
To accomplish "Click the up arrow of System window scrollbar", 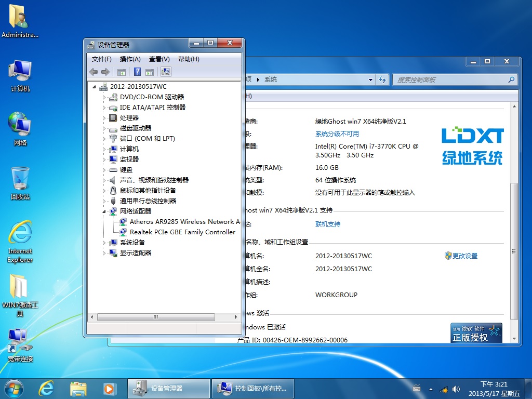I will coord(514,107).
